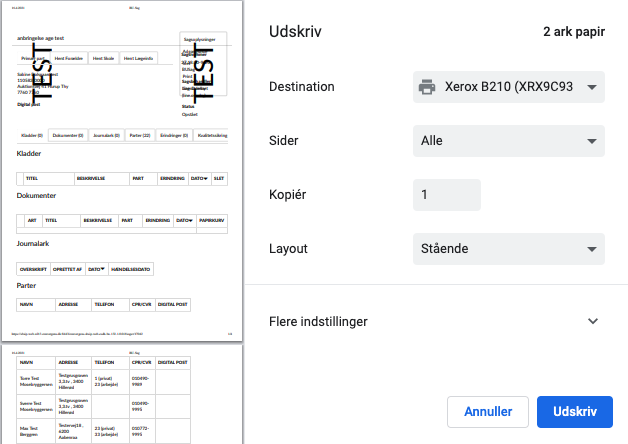Click the printer icon beside Xerox B210
This screenshot has width=628, height=444.
427,87
